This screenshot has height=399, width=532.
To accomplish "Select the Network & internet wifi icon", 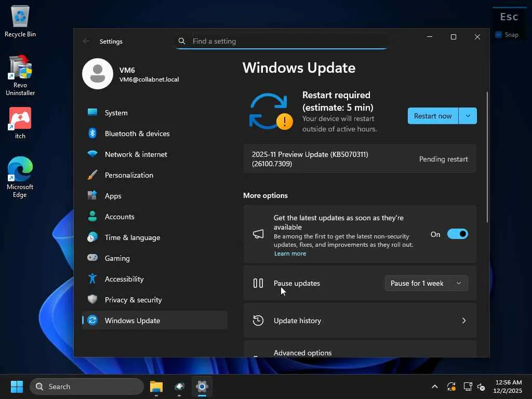I will [x=92, y=154].
